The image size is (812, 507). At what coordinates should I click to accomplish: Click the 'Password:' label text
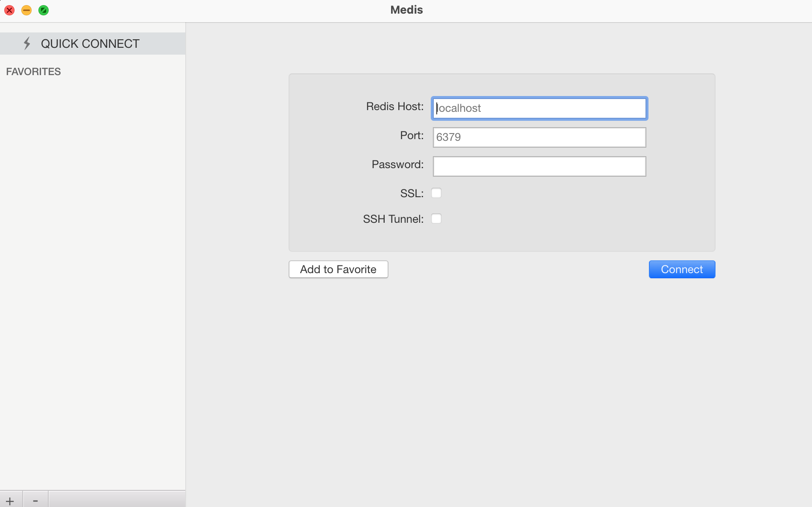[x=397, y=165]
